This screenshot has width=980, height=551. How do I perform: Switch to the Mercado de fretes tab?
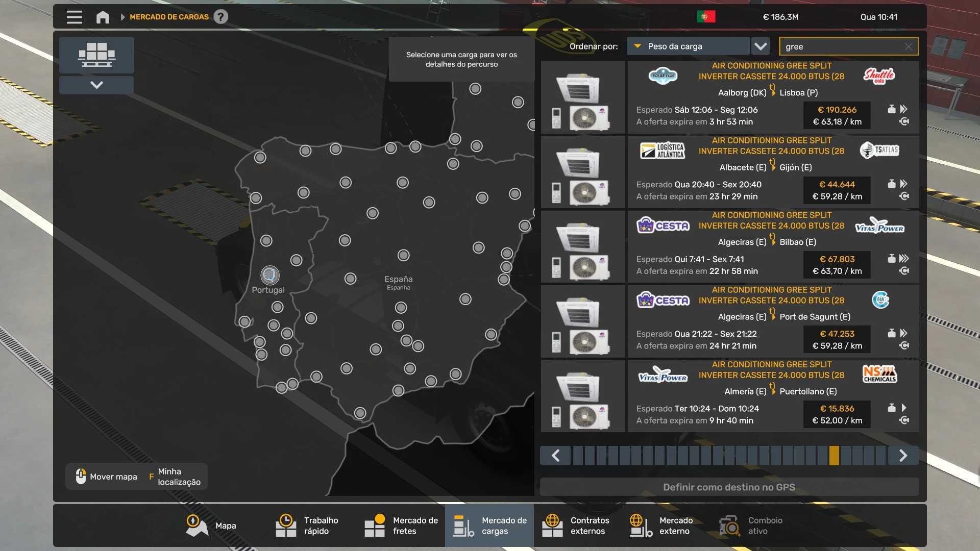pos(401,525)
